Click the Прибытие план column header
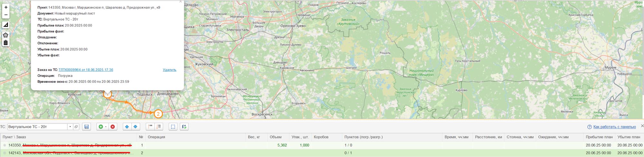The height and width of the screenshot is (157, 644). [599, 137]
